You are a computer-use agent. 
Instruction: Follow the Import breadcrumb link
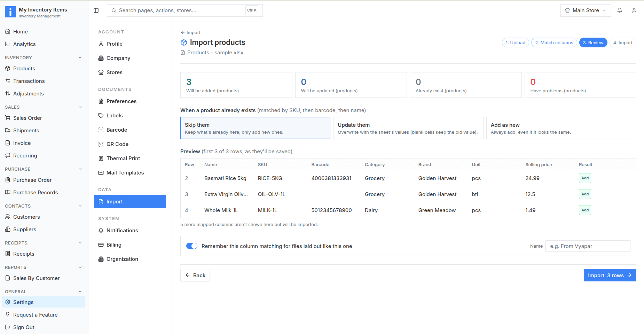click(x=190, y=32)
